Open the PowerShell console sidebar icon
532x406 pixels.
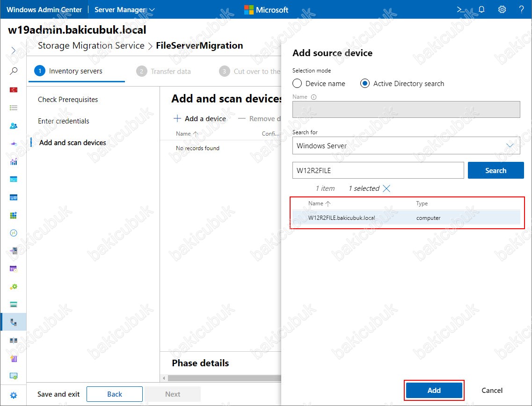tap(14, 180)
